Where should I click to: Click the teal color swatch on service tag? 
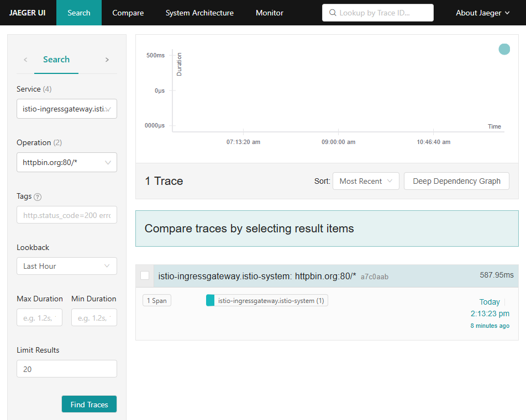coord(211,300)
